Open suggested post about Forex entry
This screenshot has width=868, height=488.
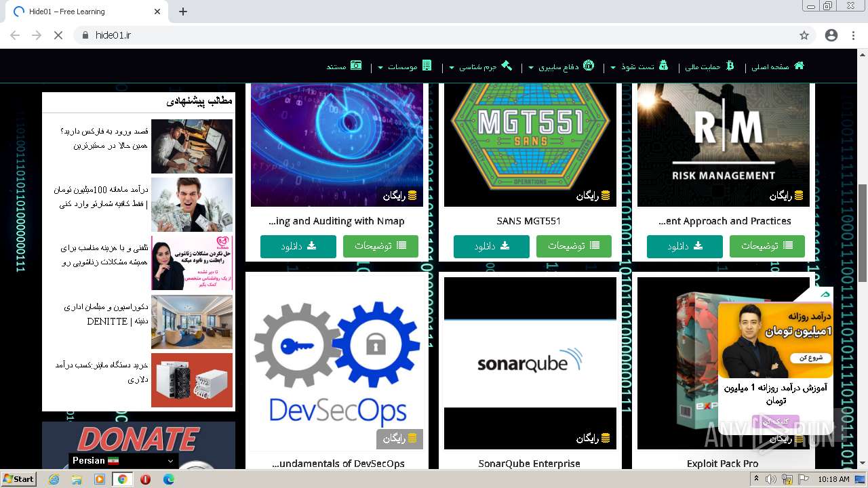(104, 138)
